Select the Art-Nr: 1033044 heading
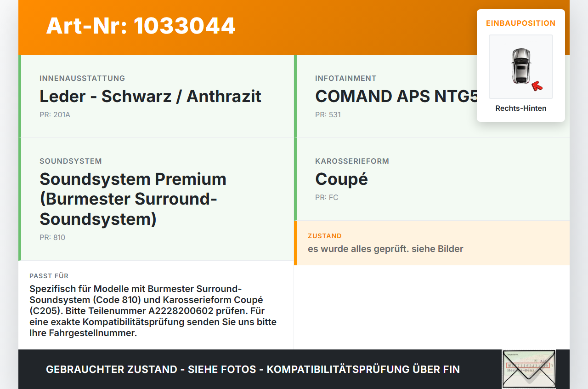 coord(141,26)
